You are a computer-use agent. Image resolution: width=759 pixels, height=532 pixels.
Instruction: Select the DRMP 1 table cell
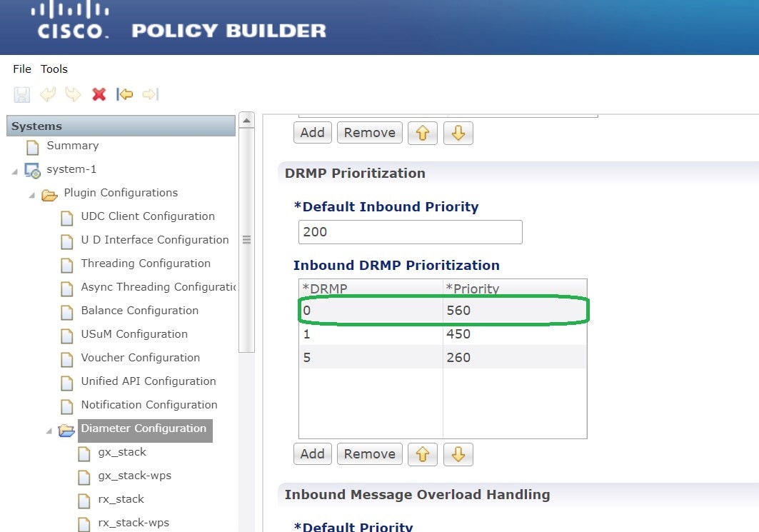371,334
